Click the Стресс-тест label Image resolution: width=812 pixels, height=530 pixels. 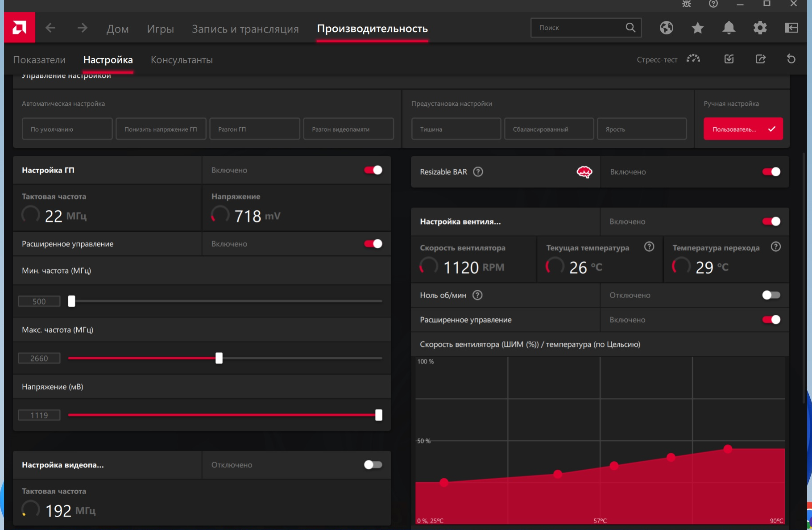coord(657,60)
